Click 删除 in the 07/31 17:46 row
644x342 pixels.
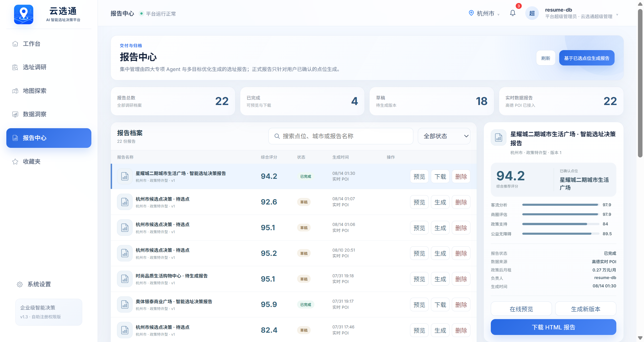click(x=461, y=330)
